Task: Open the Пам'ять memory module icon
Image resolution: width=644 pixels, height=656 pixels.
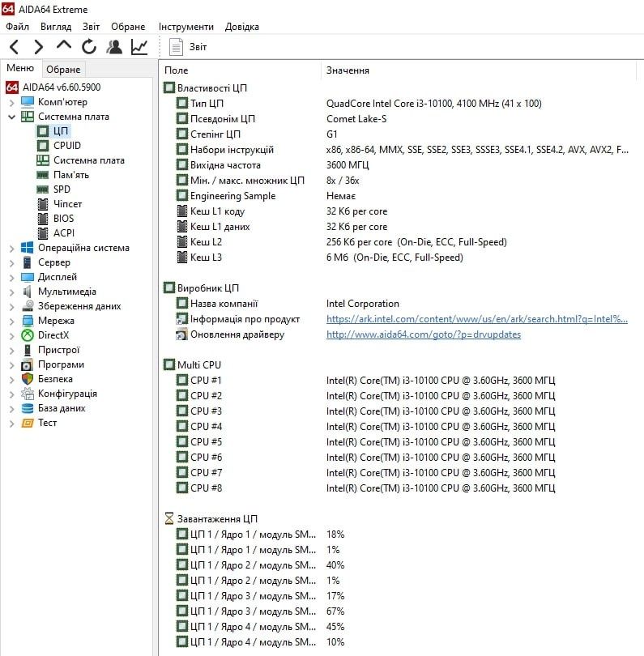Action: [43, 175]
